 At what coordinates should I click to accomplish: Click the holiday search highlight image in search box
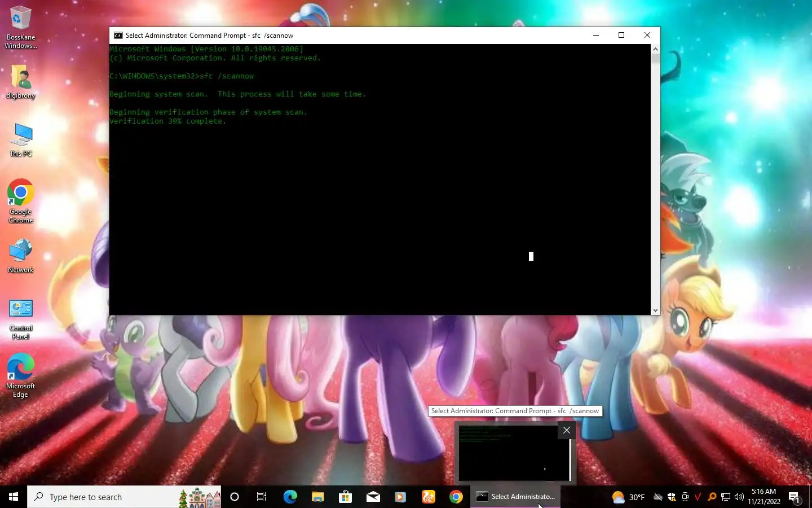pos(199,497)
